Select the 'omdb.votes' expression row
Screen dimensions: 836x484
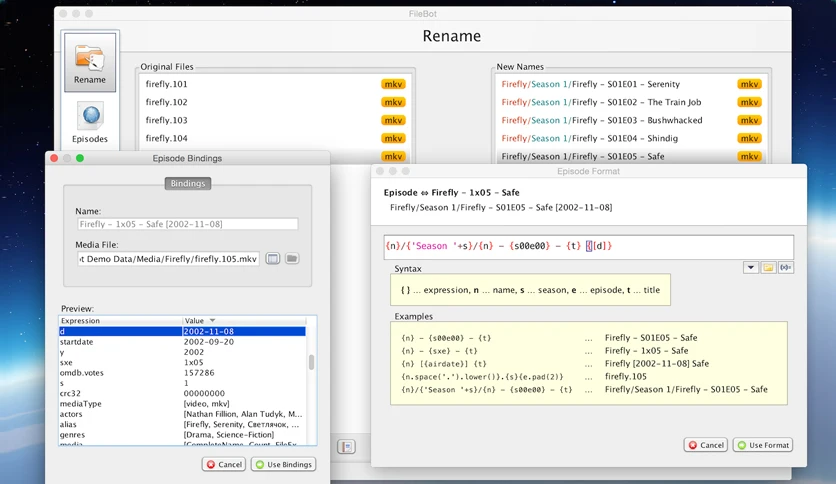pyautogui.click(x=182, y=373)
